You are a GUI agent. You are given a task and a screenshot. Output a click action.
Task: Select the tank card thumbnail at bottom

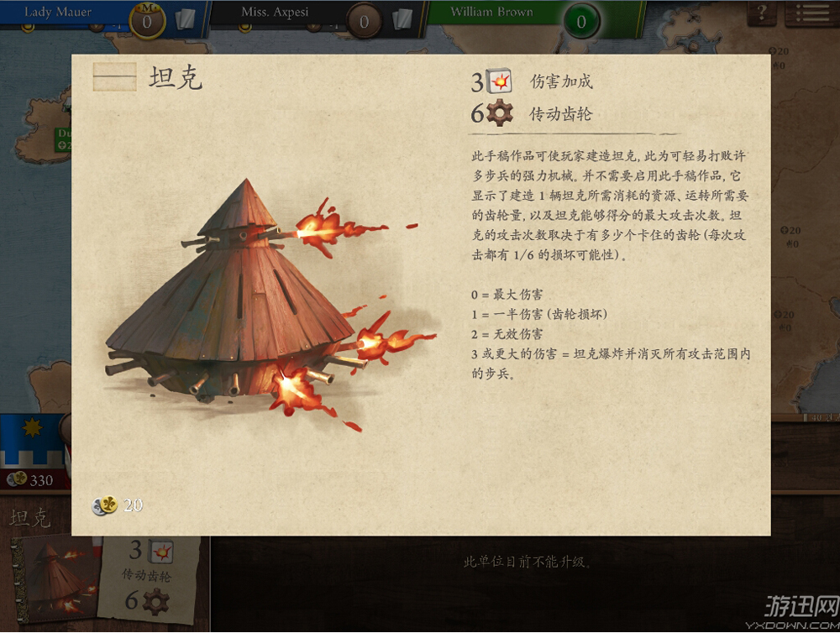pyautogui.click(x=58, y=581)
